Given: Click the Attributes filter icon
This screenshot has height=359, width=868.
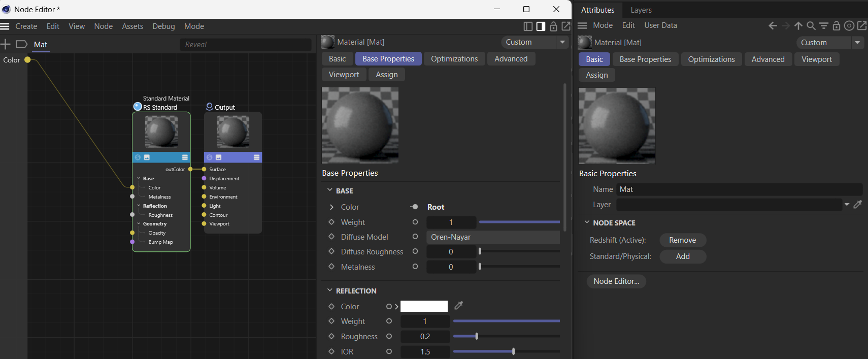Looking at the screenshot, I should [824, 26].
